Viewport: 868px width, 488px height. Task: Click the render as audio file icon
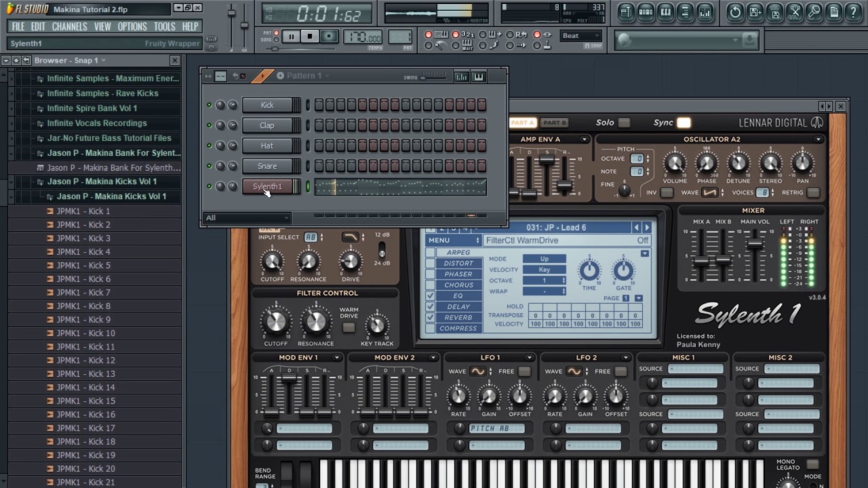[x=774, y=12]
